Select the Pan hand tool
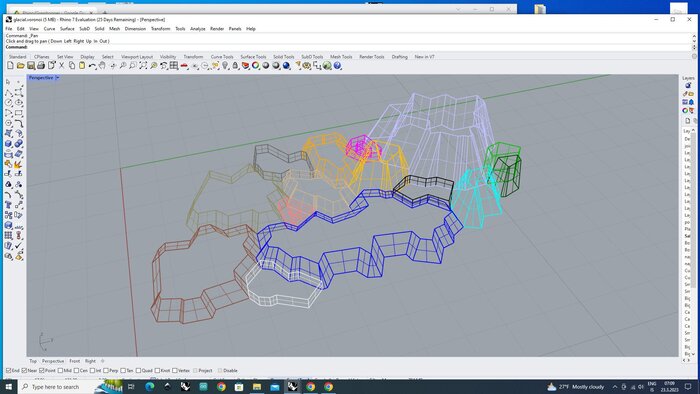 click(102, 66)
